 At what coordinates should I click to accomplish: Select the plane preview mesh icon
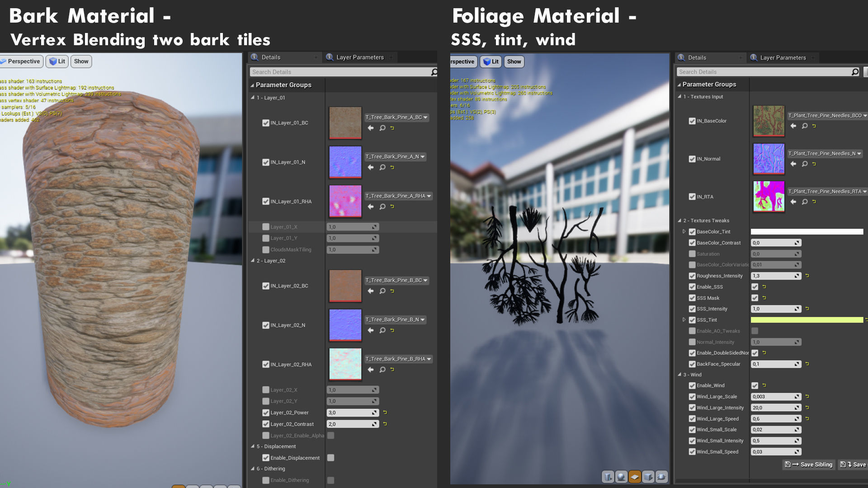[635, 477]
